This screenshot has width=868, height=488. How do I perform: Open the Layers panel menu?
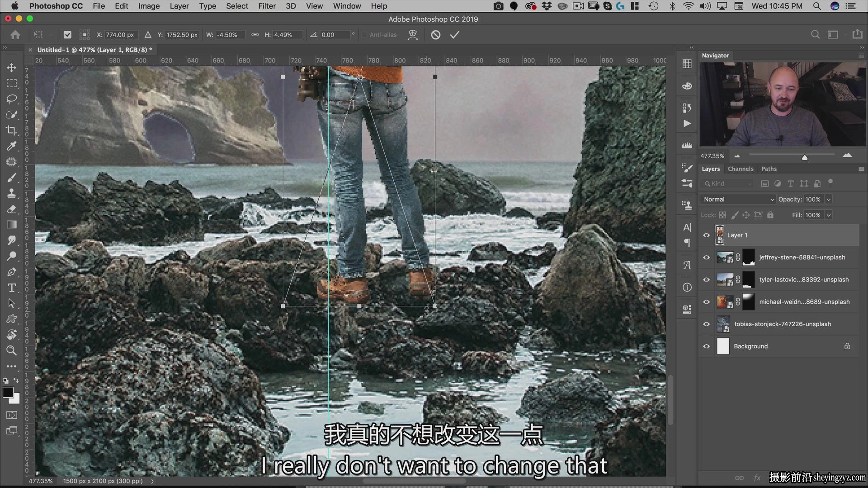point(861,169)
